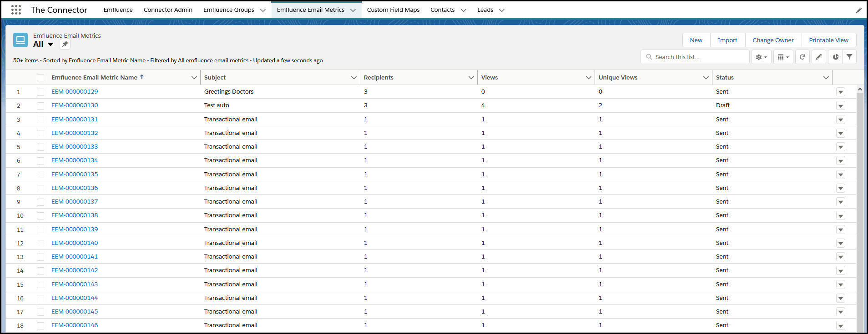Open the Emfluence Groups tab
Viewport: 868px width, 334px height.
(x=229, y=10)
